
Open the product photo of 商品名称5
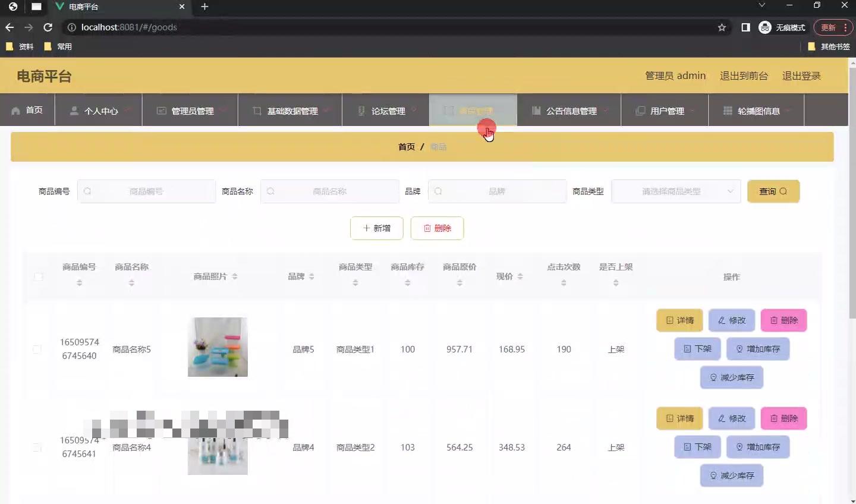pyautogui.click(x=218, y=347)
